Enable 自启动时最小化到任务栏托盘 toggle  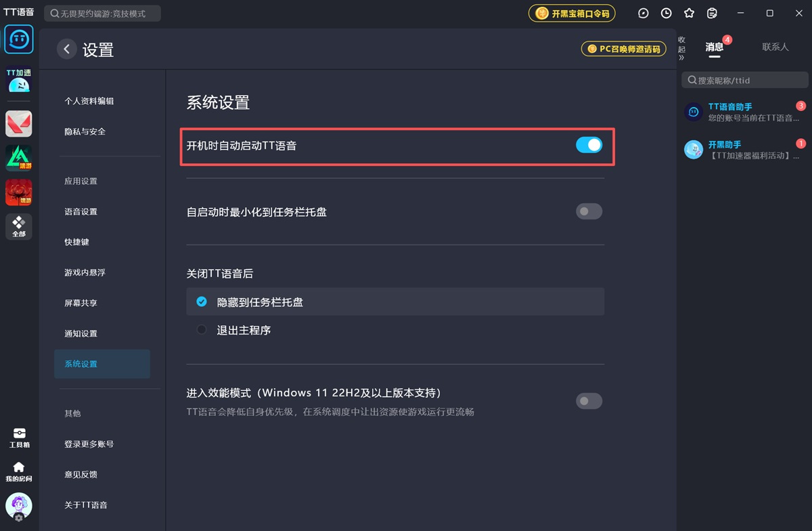(589, 212)
